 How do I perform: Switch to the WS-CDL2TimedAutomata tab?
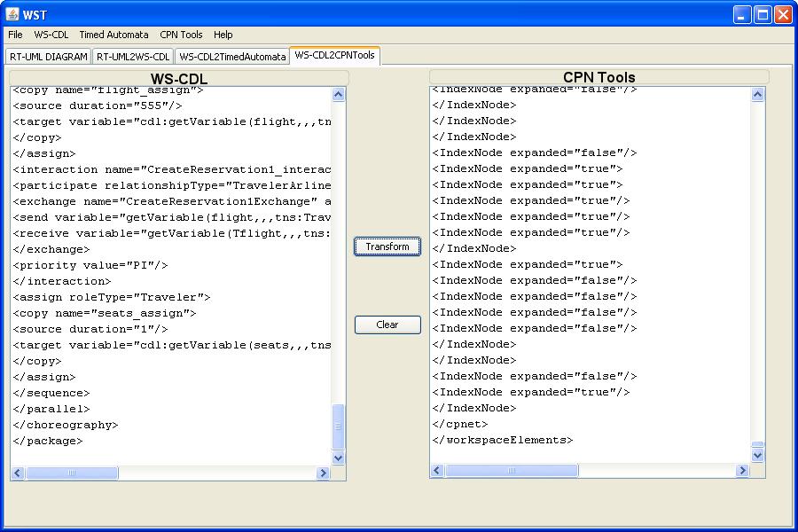(232, 57)
